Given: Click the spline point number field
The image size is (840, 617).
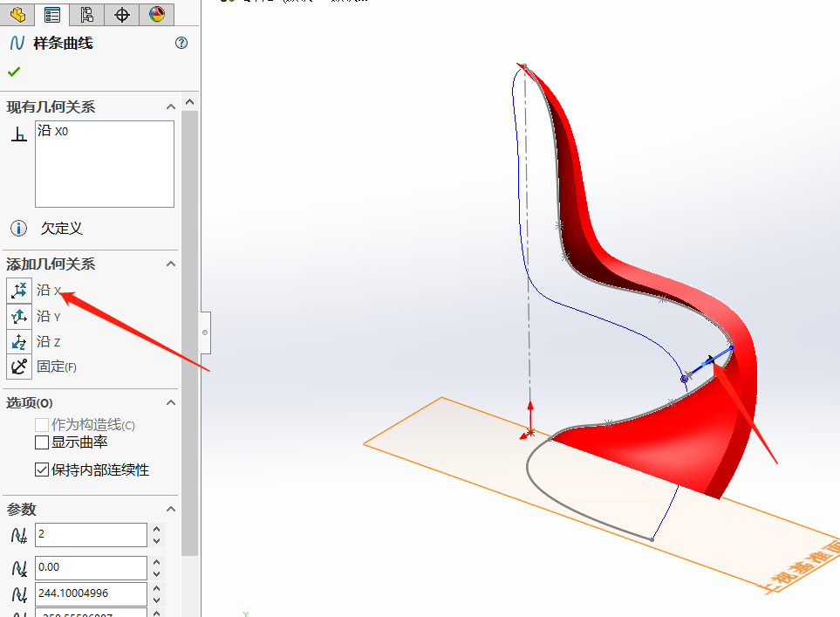Looking at the screenshot, I should tap(91, 534).
